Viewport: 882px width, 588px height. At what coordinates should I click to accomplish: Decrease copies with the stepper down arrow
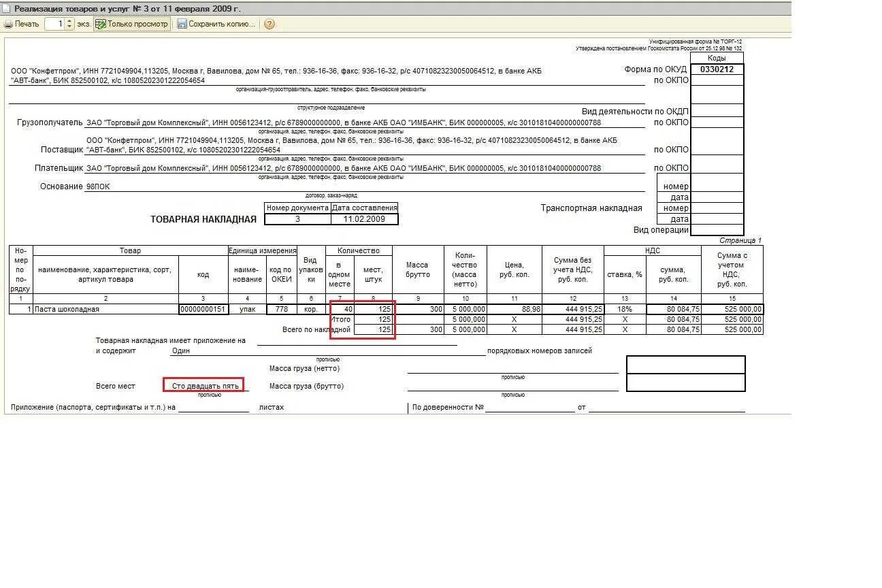point(69,27)
